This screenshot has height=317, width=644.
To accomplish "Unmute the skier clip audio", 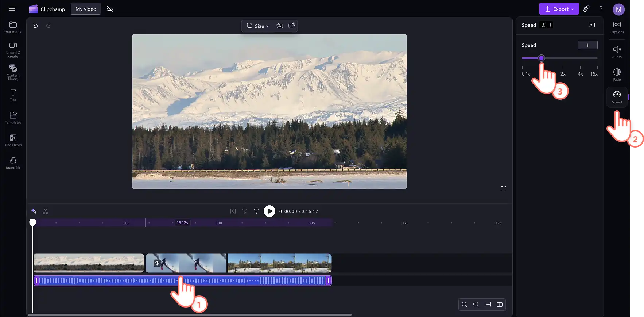I will click(x=157, y=263).
